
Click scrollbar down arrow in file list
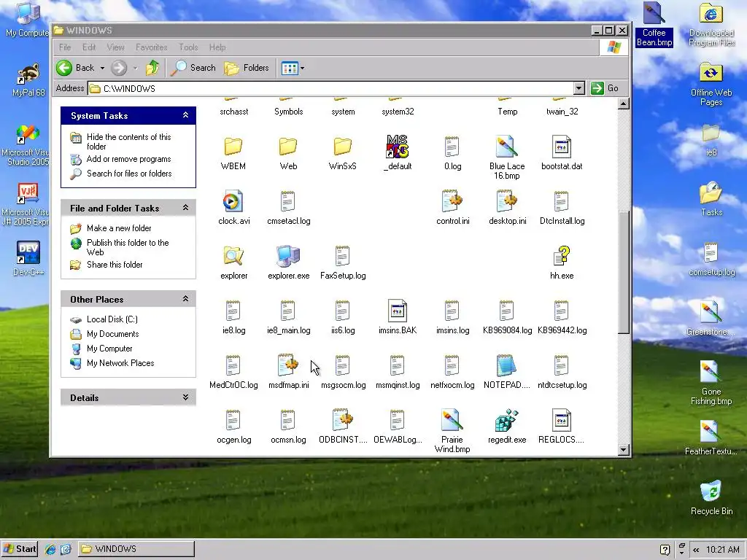click(623, 449)
